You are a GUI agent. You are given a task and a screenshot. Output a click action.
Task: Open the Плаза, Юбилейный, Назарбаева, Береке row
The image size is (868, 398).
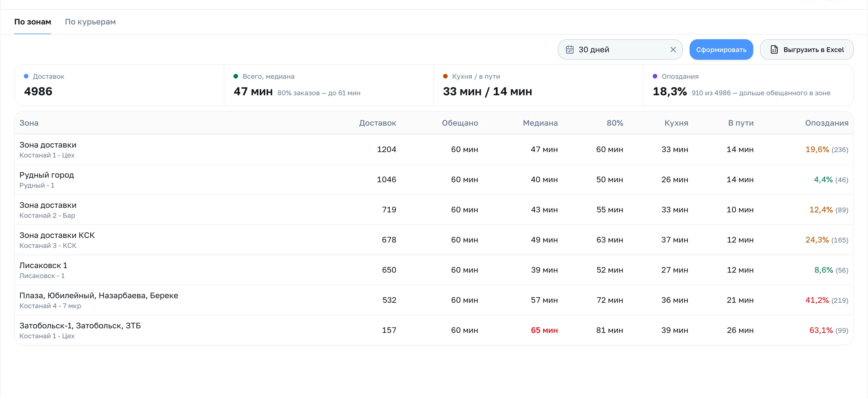tap(434, 300)
